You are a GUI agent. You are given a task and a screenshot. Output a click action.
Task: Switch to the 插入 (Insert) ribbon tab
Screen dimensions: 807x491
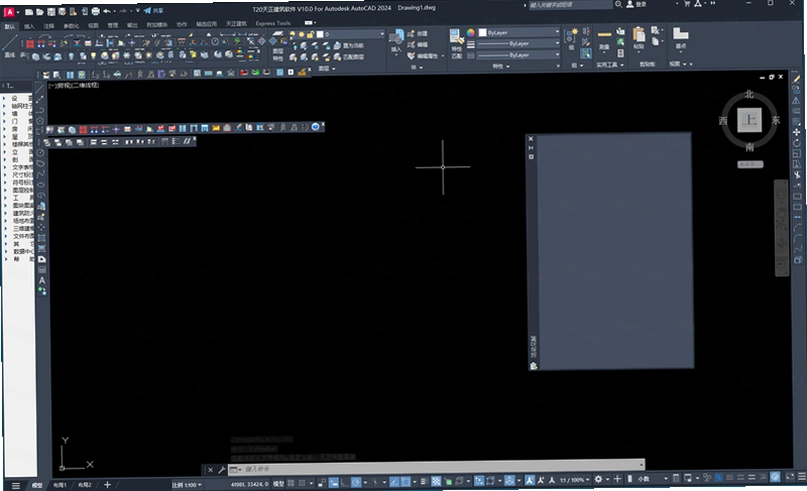click(x=29, y=26)
